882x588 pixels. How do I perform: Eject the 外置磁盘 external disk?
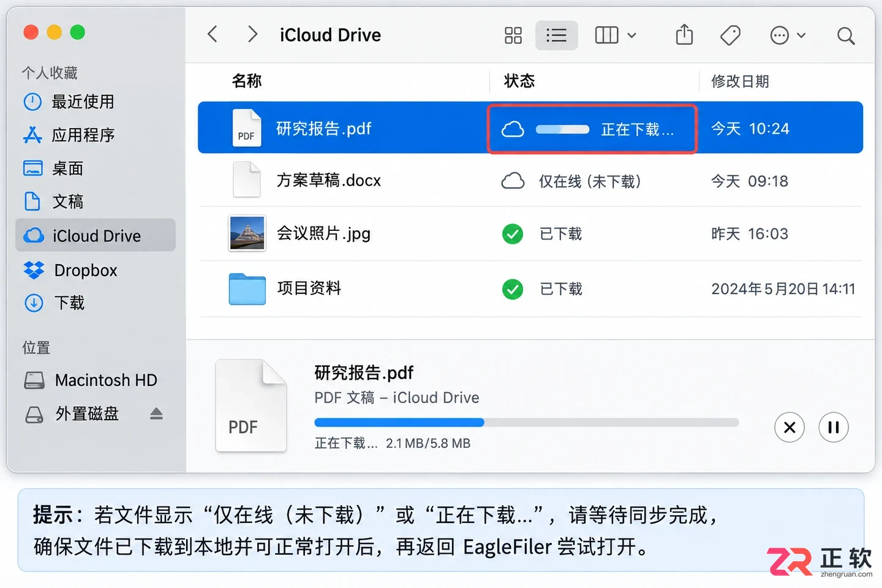click(x=156, y=414)
